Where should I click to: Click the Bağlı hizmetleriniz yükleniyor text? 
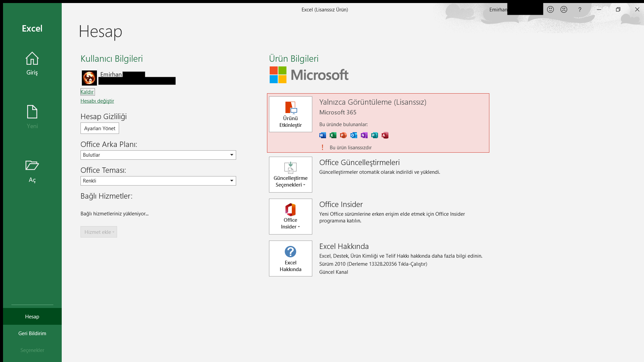pyautogui.click(x=114, y=214)
